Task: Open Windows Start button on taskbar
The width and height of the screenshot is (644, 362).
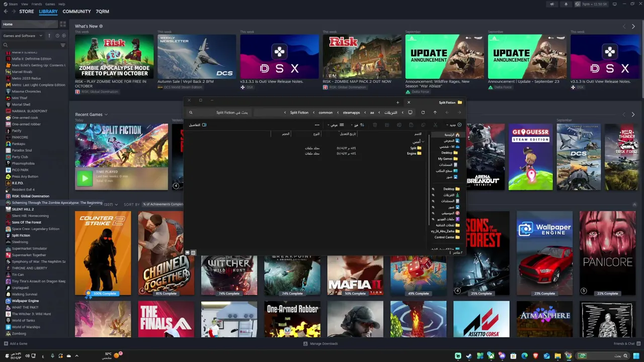Action: click(x=636, y=356)
